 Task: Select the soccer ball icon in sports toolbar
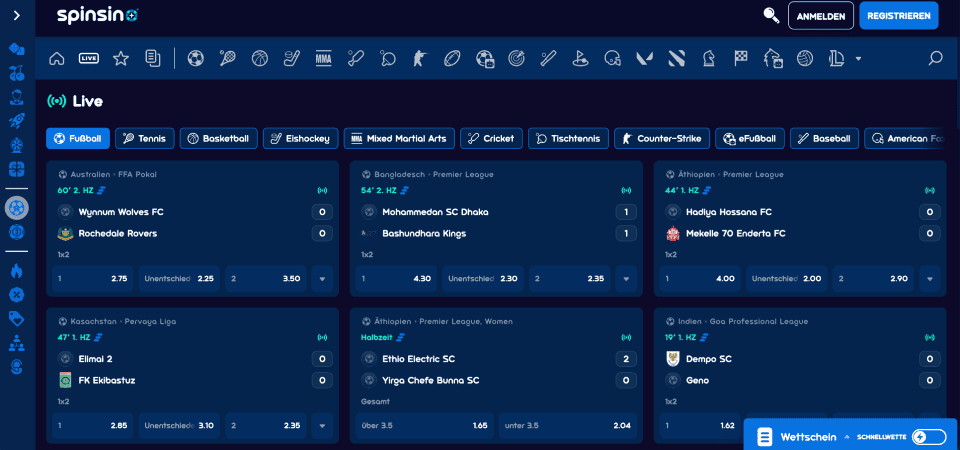[195, 58]
